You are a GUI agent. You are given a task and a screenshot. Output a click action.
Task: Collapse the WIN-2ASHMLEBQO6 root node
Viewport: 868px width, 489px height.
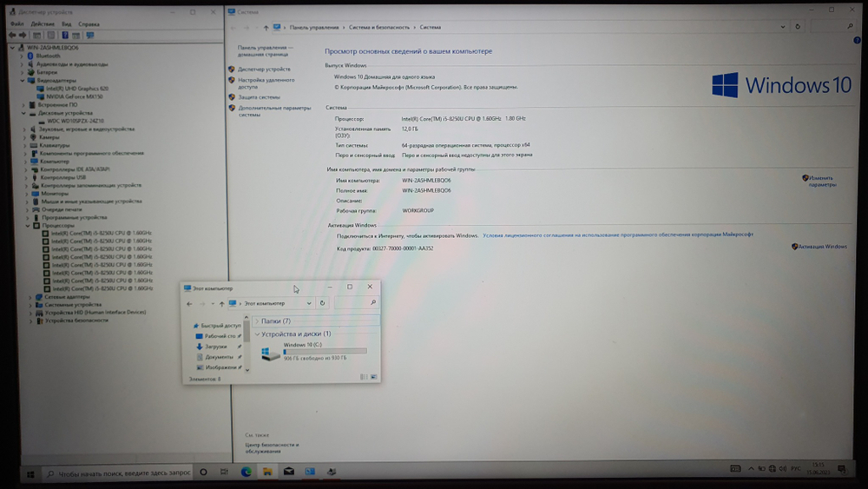[12, 48]
